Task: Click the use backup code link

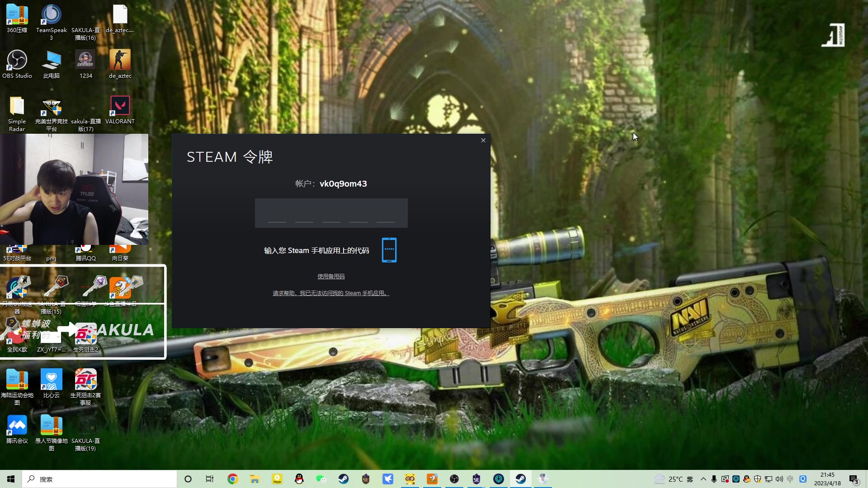Action: [x=331, y=277]
